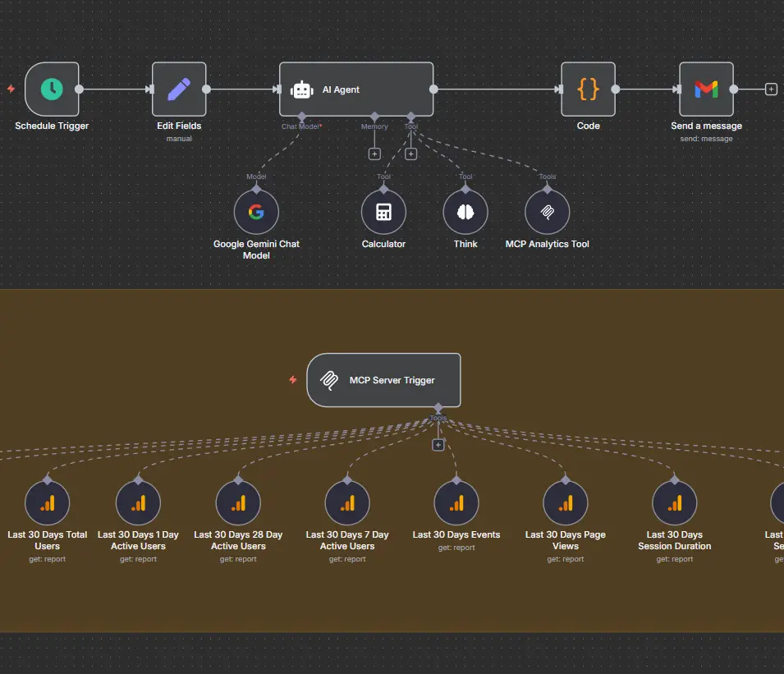Click plus button under AI Agent Tool
The width and height of the screenshot is (784, 674).
click(411, 154)
